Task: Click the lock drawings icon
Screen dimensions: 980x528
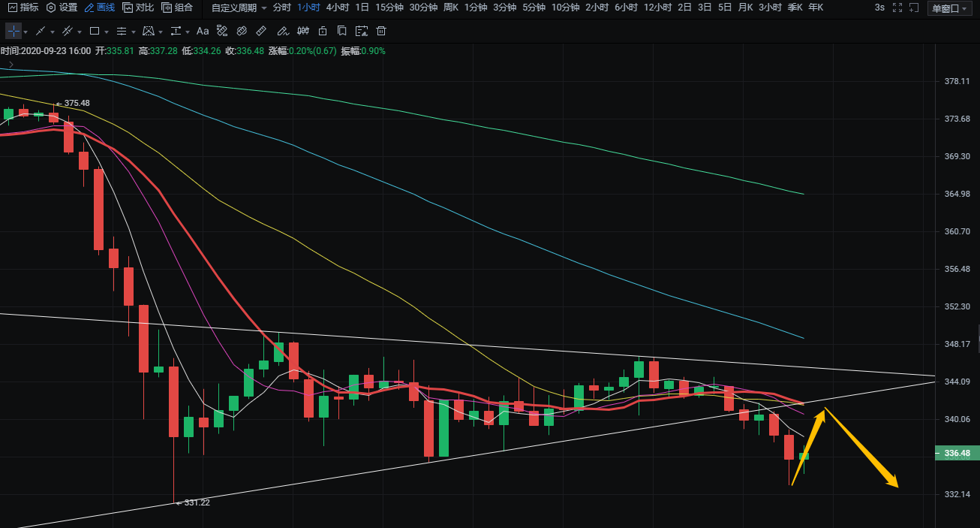Action: (323, 32)
